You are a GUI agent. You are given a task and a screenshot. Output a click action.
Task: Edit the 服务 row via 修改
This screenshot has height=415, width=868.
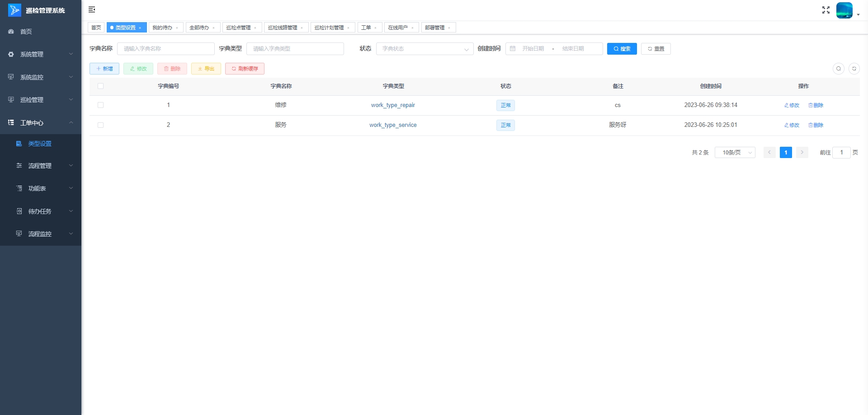tap(792, 125)
